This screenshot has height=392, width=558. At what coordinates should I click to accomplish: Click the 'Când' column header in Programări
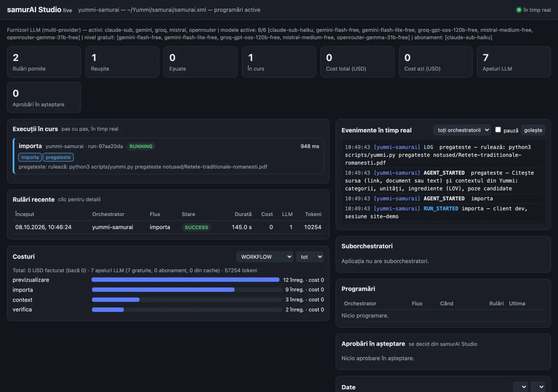(446, 303)
